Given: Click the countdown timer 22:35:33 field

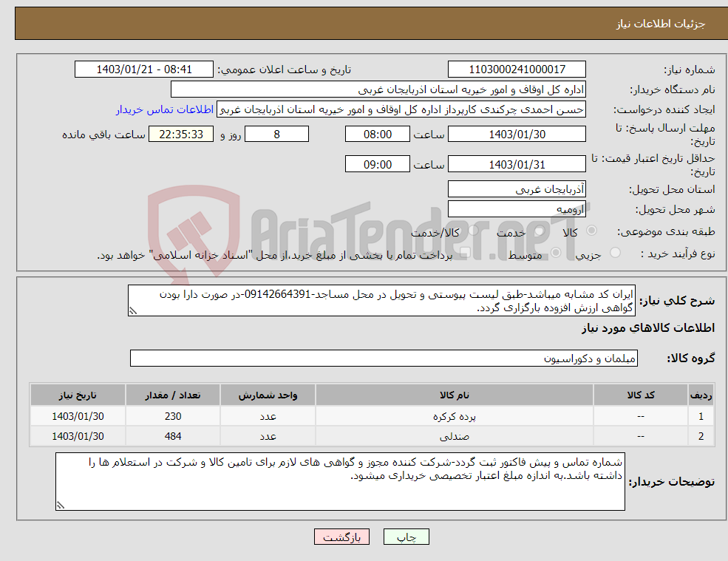Looking at the screenshot, I should 181,135.
